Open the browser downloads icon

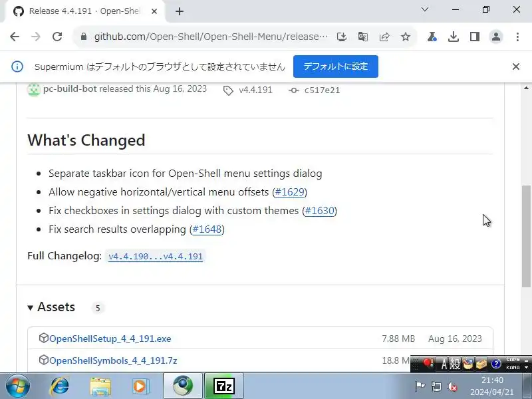454,37
